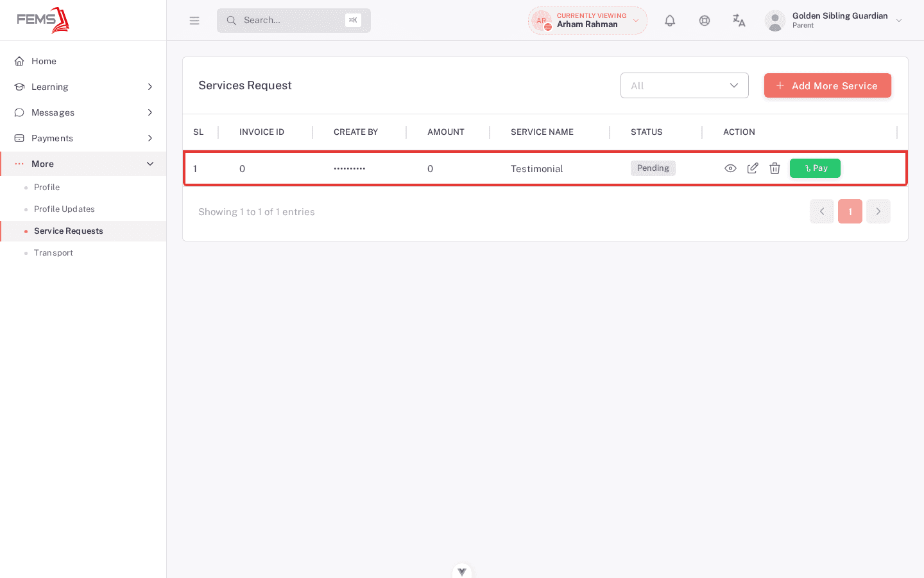Open Transport submenu item
Image resolution: width=924 pixels, height=578 pixels.
click(x=83, y=253)
